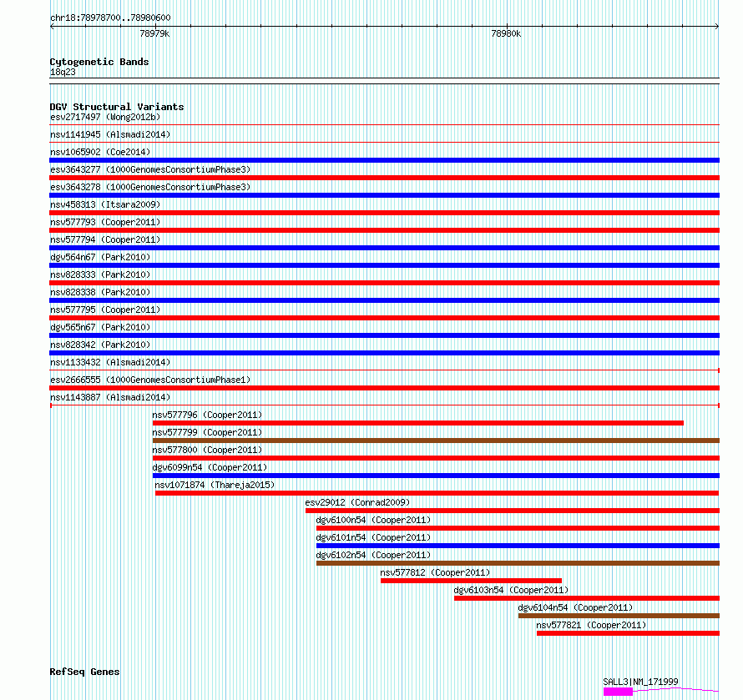Click the red bar under nsv577821

click(x=628, y=633)
